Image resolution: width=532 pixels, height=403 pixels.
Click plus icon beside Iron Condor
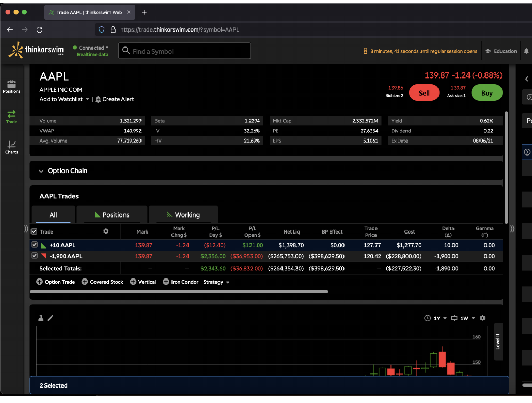point(166,282)
